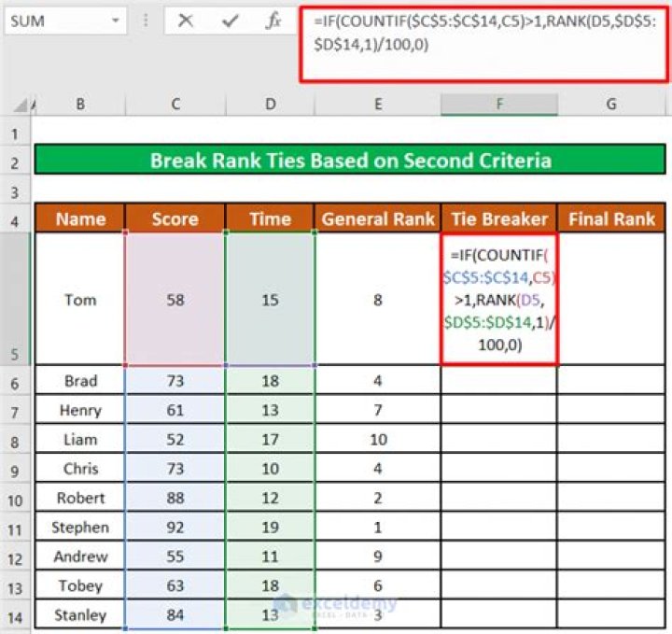Viewport: 672px width, 634px height.
Task: Click the cell containing Robert
Action: pyautogui.click(x=80, y=498)
